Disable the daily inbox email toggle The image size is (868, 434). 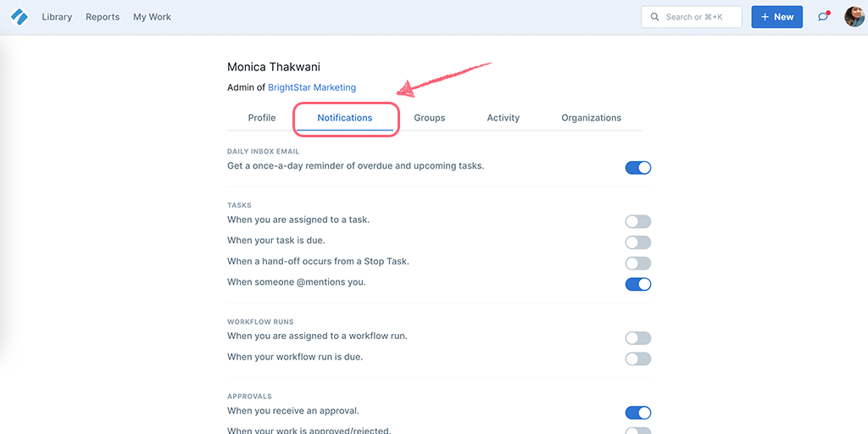point(638,168)
